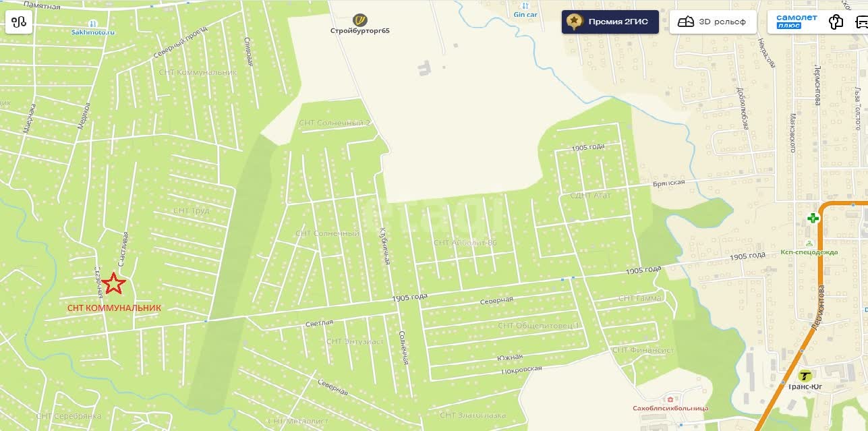This screenshot has height=431, width=868.
Task: Click the key-in-hand icon in top bar
Action: coord(836,22)
